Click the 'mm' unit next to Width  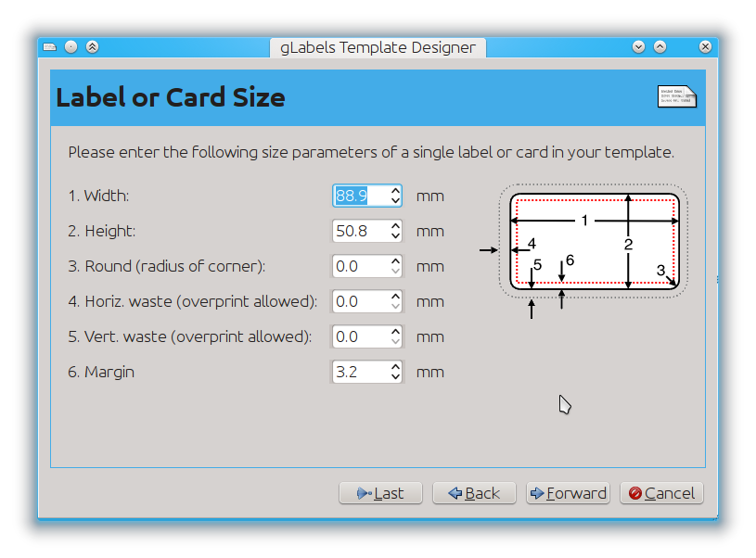(430, 197)
